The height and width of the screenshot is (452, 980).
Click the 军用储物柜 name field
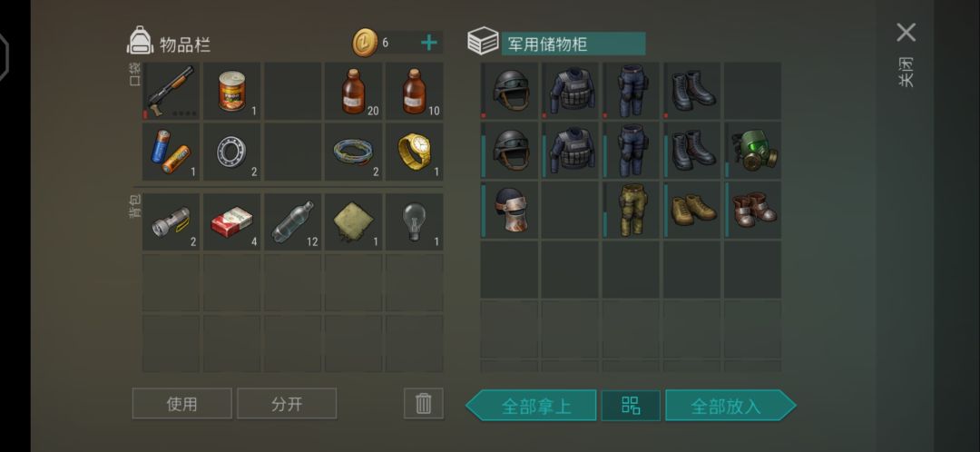point(573,44)
